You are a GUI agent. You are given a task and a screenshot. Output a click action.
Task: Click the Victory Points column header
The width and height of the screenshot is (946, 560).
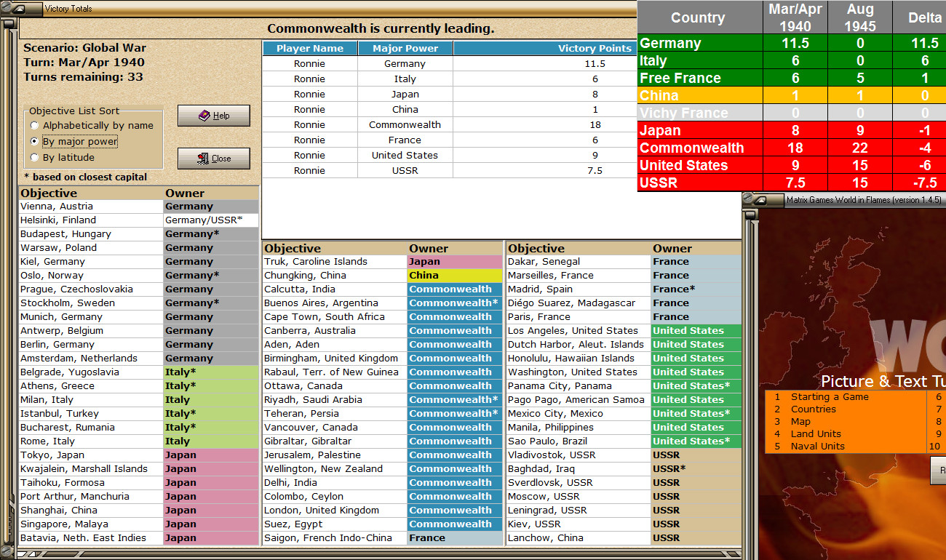(545, 49)
